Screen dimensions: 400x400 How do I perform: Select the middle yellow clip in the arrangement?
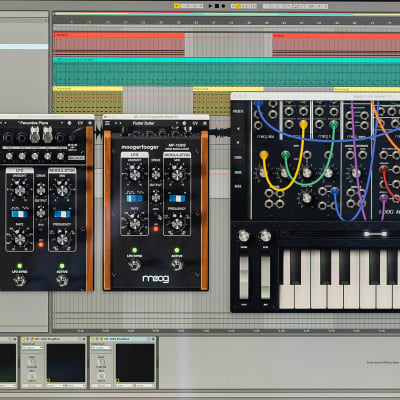click(228, 100)
